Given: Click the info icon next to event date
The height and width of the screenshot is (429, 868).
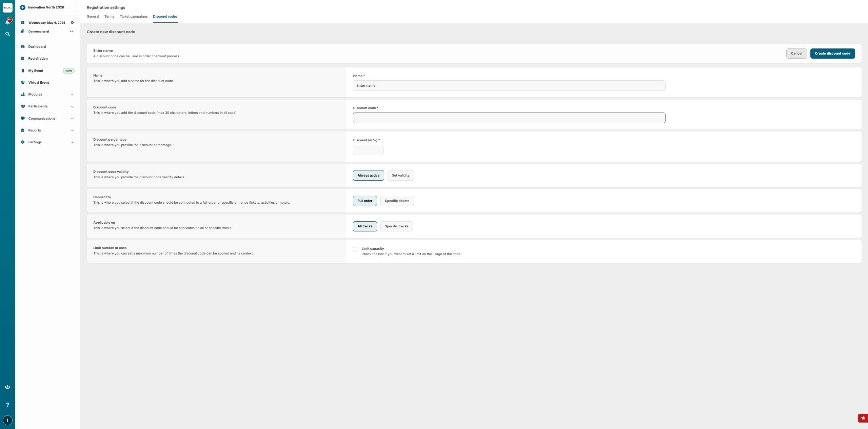Looking at the screenshot, I should (72, 23).
